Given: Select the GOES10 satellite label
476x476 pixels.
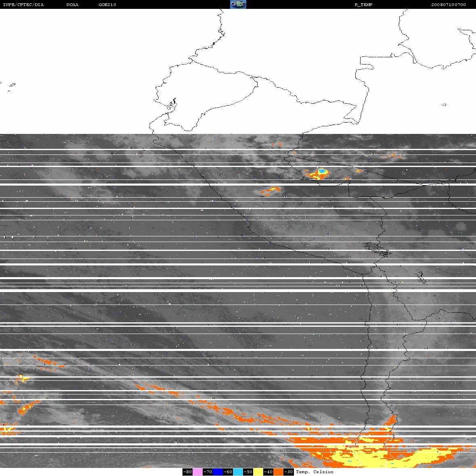Looking at the screenshot, I should (107, 5).
